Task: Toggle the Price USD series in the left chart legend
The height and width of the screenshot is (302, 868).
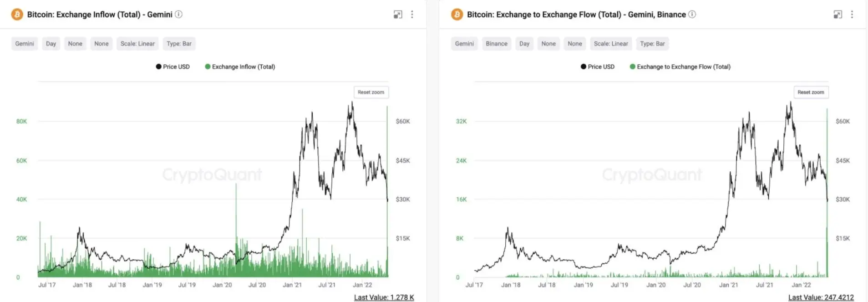Action: click(x=173, y=67)
